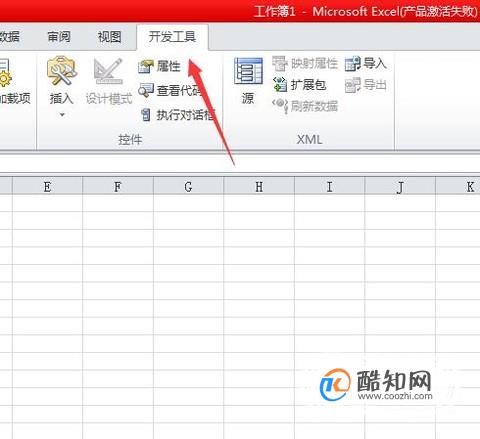Click Refresh Data (刷新数据)

click(305, 106)
